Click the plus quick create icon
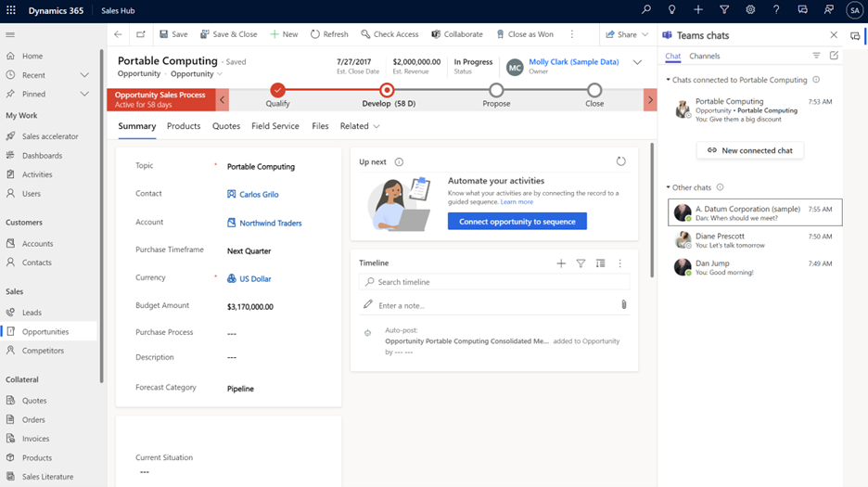 point(697,9)
